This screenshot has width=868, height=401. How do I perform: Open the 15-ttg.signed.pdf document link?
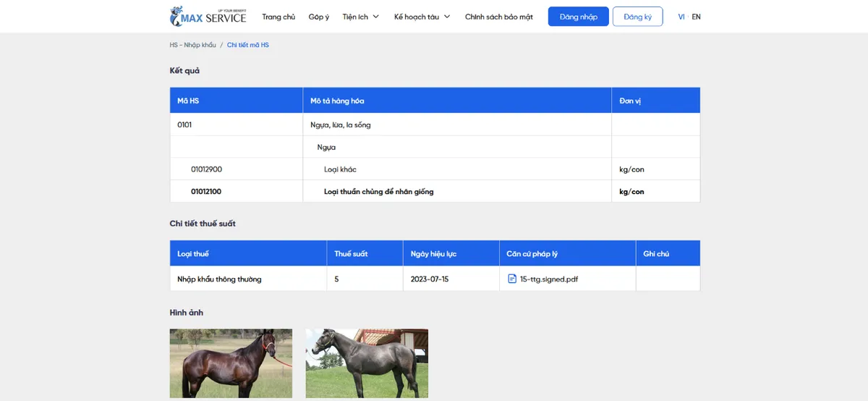coord(548,279)
